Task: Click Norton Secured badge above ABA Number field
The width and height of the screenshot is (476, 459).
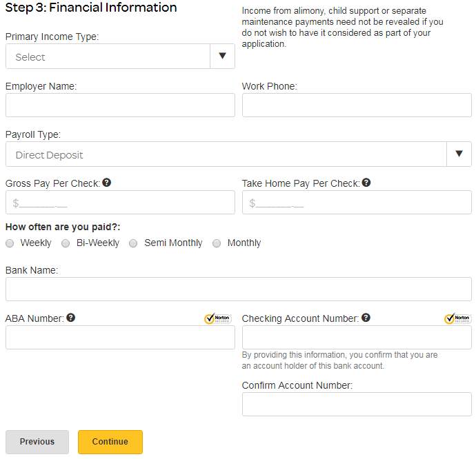Action: (218, 318)
